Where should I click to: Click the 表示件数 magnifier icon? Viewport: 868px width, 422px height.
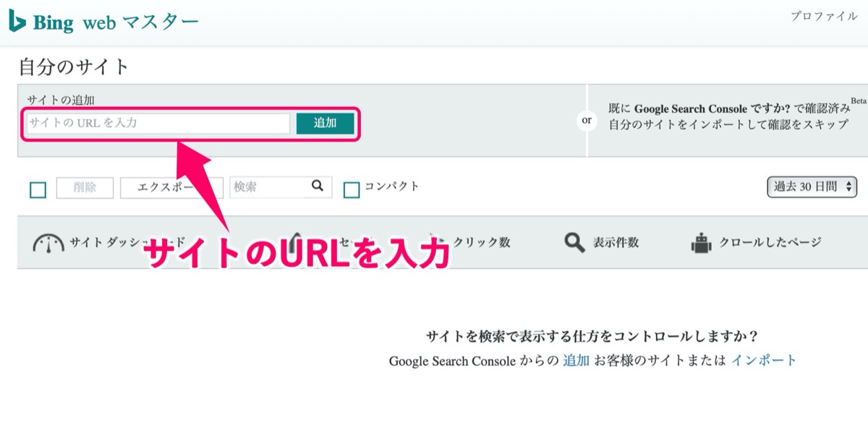[x=574, y=243]
